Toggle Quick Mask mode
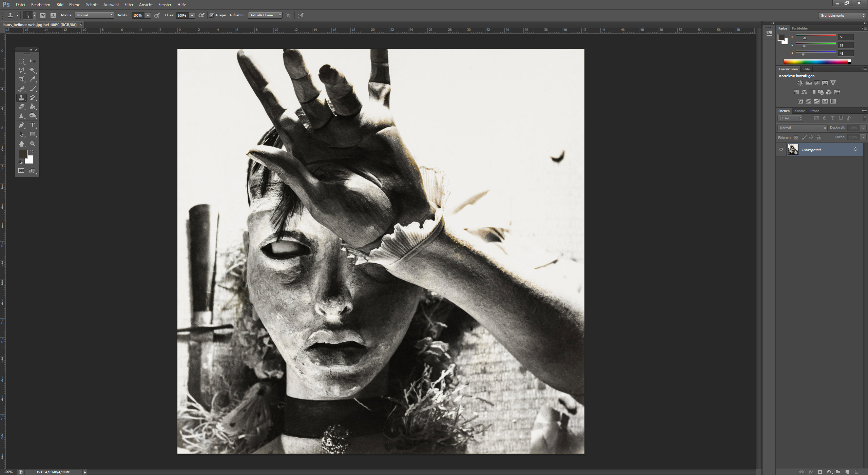 click(x=21, y=171)
